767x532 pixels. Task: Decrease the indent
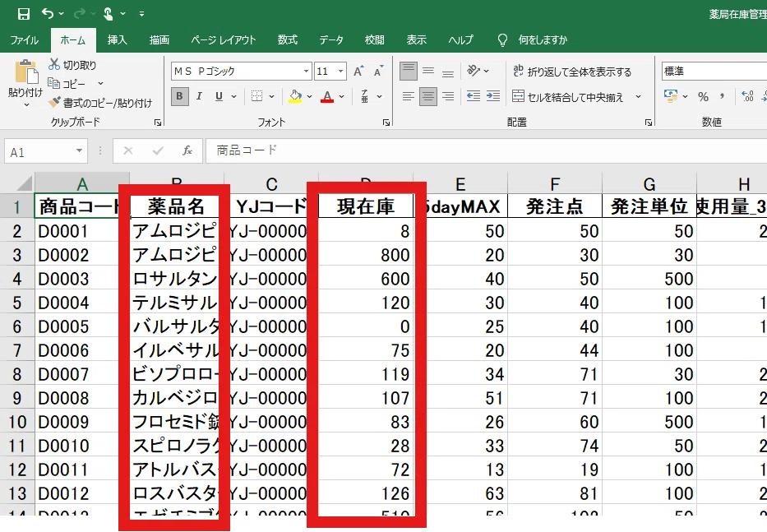(x=473, y=96)
